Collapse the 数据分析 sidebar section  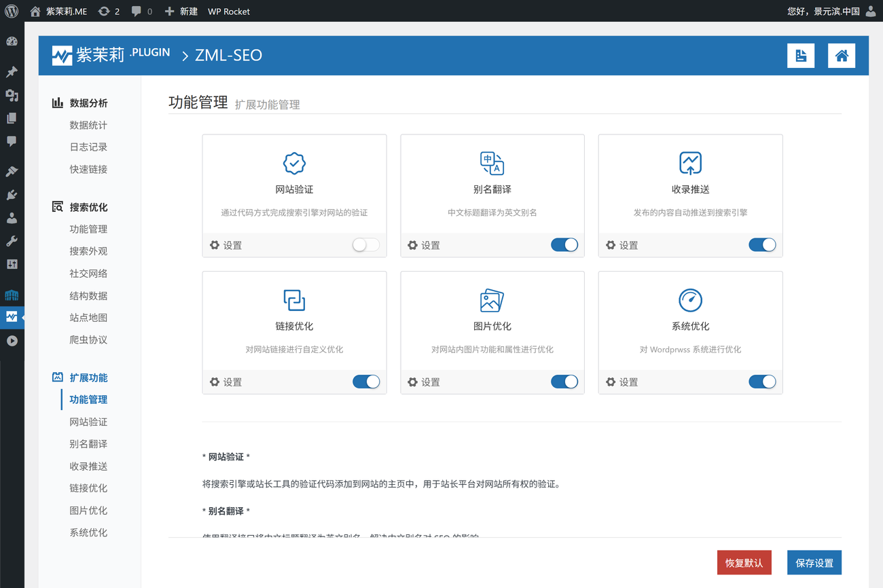[79, 103]
